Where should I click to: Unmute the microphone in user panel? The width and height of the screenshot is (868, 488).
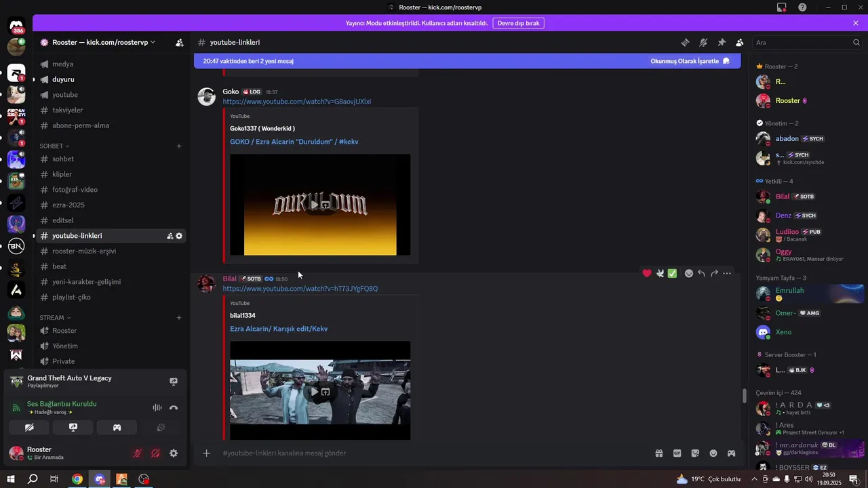[x=138, y=453]
